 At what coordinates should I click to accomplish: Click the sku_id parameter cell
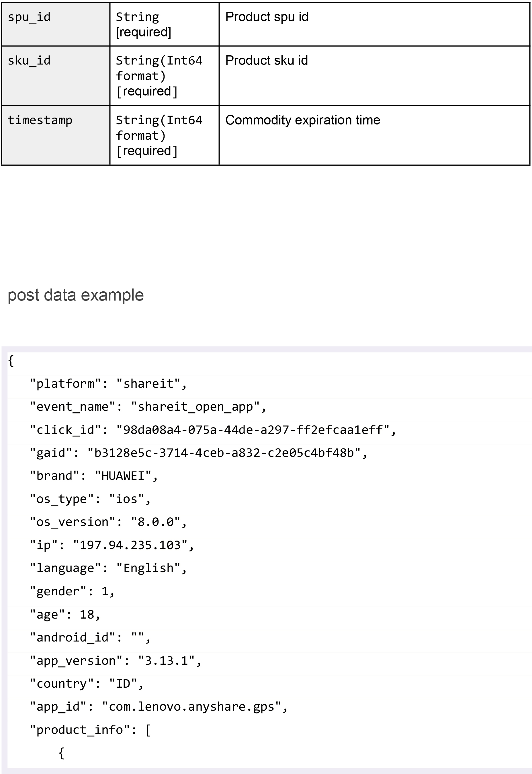(56, 76)
